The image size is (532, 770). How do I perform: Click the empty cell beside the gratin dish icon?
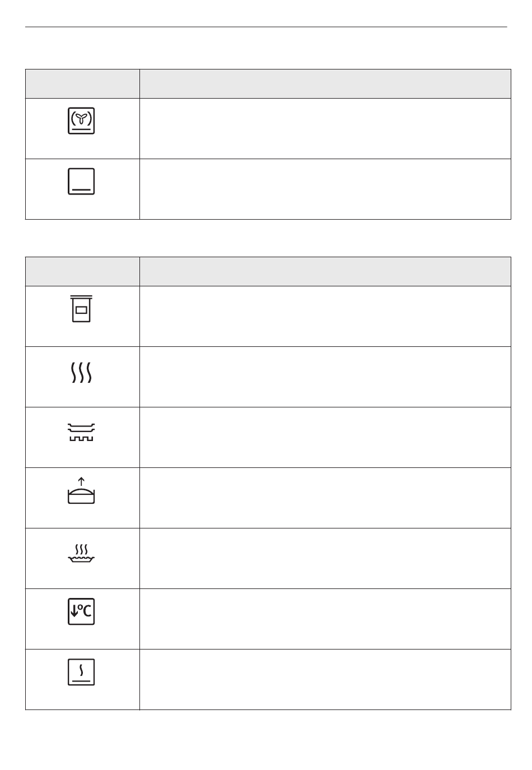[325, 558]
